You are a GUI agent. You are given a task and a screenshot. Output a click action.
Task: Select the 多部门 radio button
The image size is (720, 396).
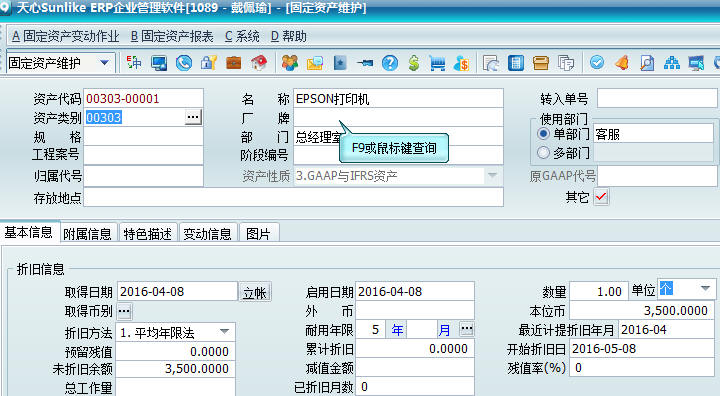click(x=543, y=153)
